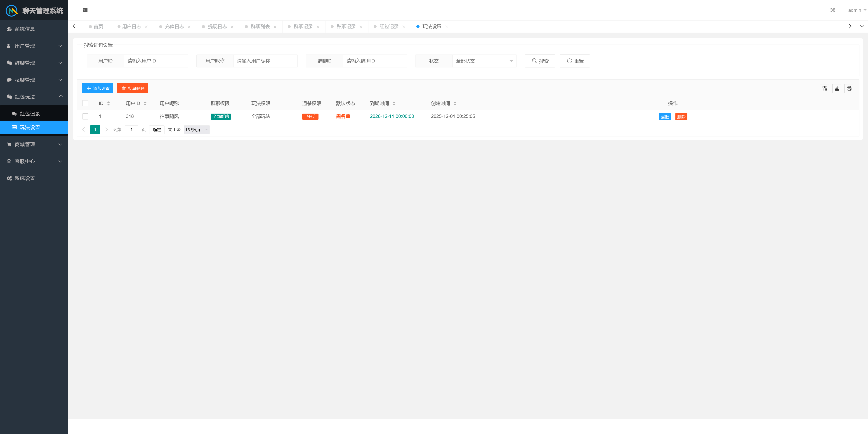Click the export table icon
The width and height of the screenshot is (868, 434).
837,88
